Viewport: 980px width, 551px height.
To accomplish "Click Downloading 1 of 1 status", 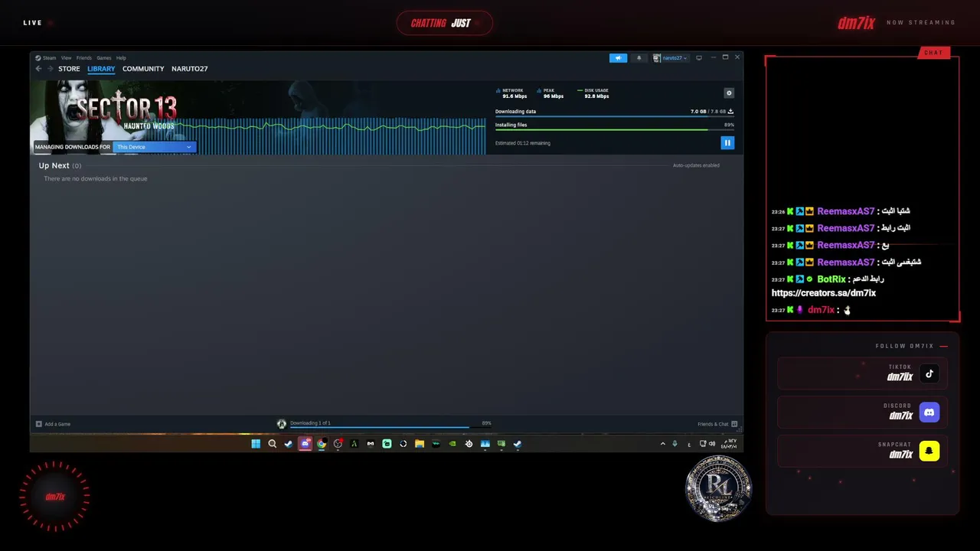I will (310, 423).
